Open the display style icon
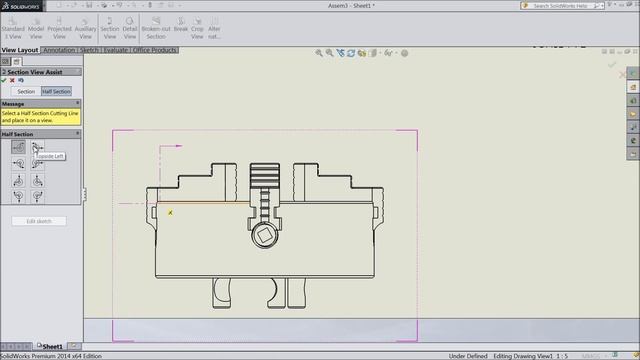The width and height of the screenshot is (640, 360). click(x=373, y=53)
